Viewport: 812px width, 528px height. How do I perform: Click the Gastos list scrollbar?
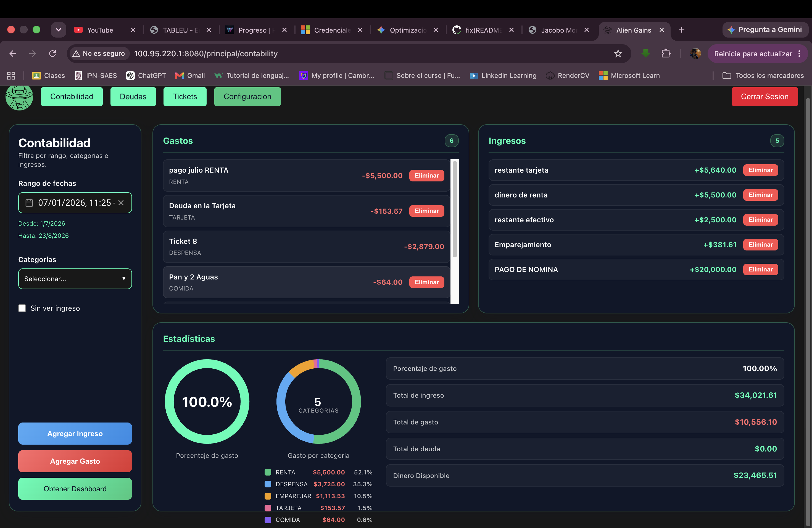454,209
